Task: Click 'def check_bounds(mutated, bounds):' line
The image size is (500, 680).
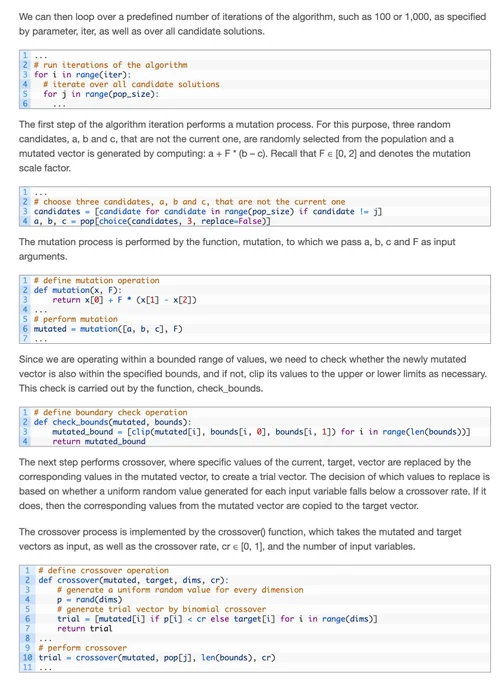Action: [x=112, y=422]
